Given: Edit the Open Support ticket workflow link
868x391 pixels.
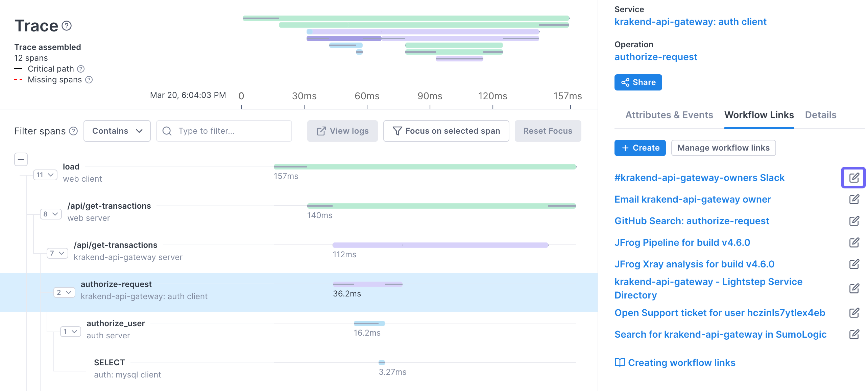Looking at the screenshot, I should tap(854, 313).
